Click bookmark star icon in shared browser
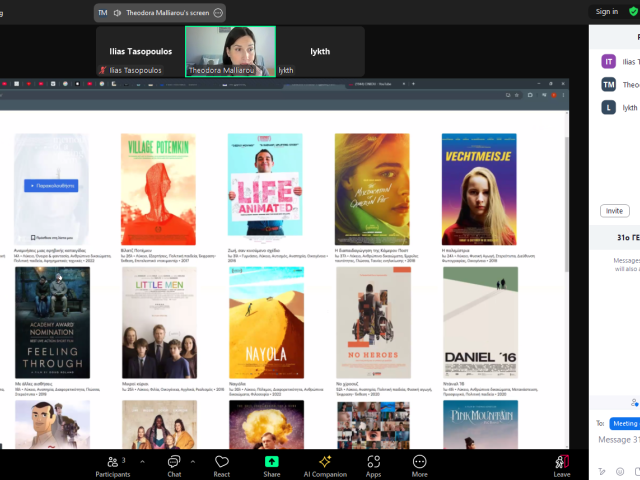This screenshot has width=640, height=480. click(x=517, y=95)
